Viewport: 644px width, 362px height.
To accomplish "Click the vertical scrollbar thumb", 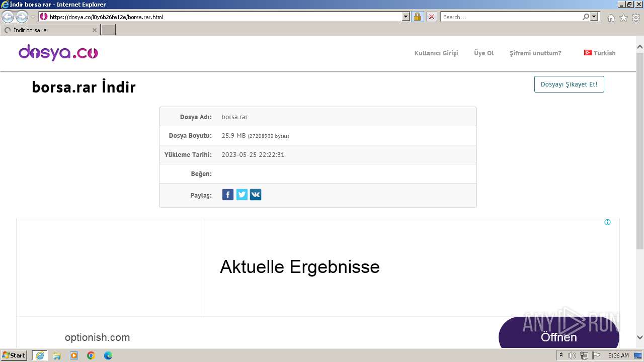I will point(640,151).
